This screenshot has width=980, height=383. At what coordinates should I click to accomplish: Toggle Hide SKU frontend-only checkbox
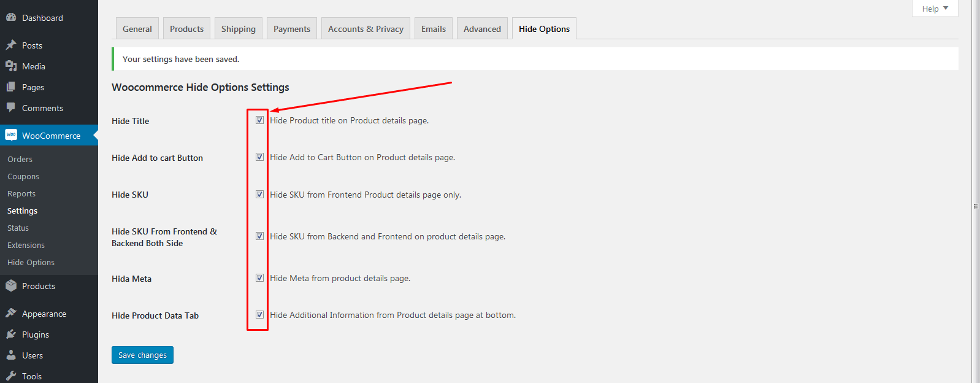(x=260, y=195)
